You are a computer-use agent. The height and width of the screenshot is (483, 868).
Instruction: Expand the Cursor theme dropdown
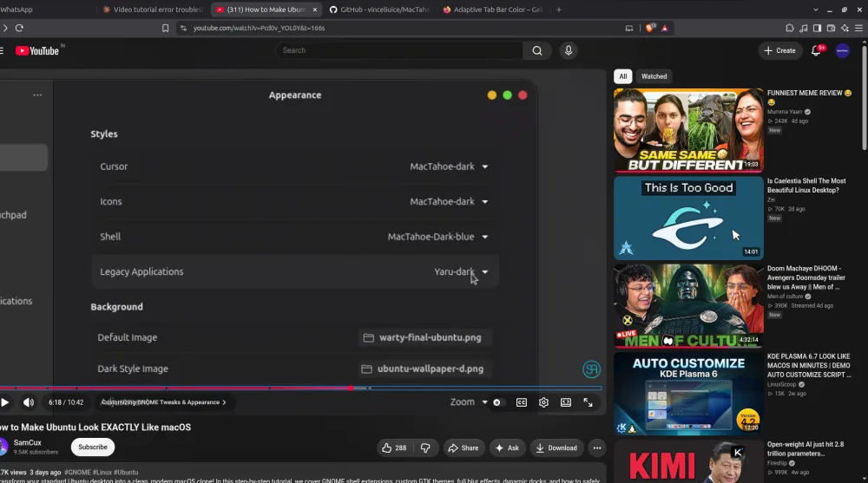click(x=449, y=166)
